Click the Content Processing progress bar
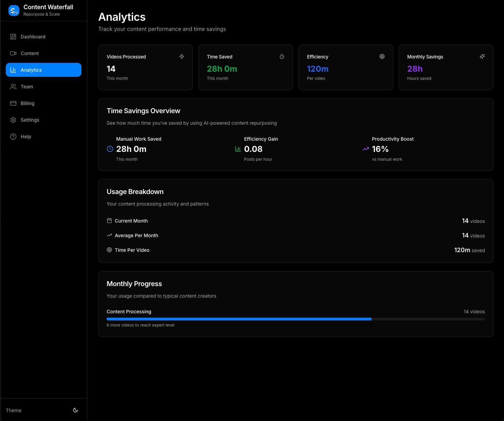 [296, 319]
